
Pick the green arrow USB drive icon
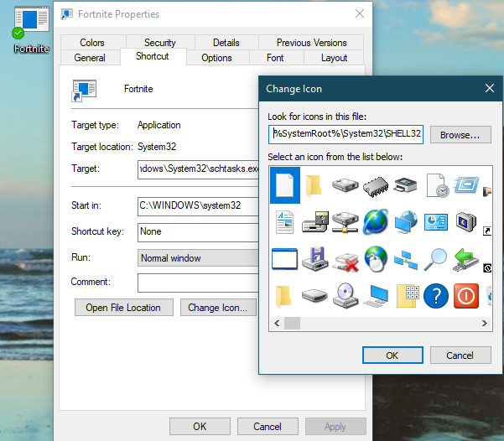pos(466,259)
